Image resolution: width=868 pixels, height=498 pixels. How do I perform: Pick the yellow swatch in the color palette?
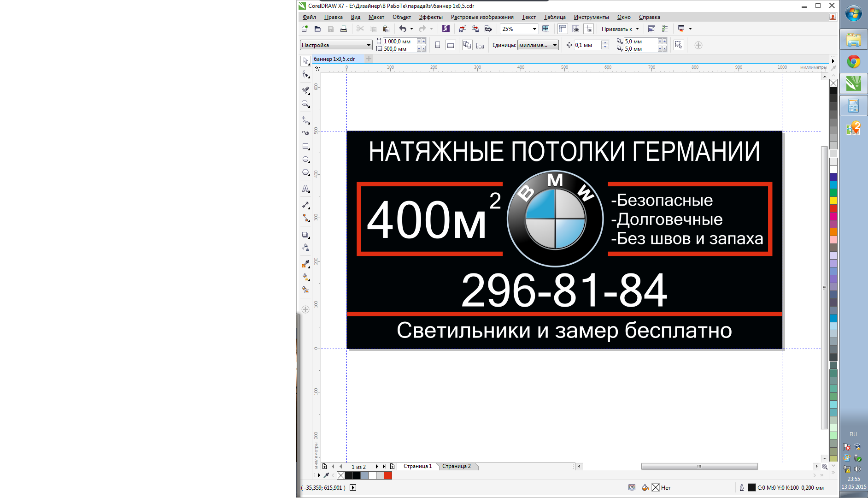(x=833, y=201)
